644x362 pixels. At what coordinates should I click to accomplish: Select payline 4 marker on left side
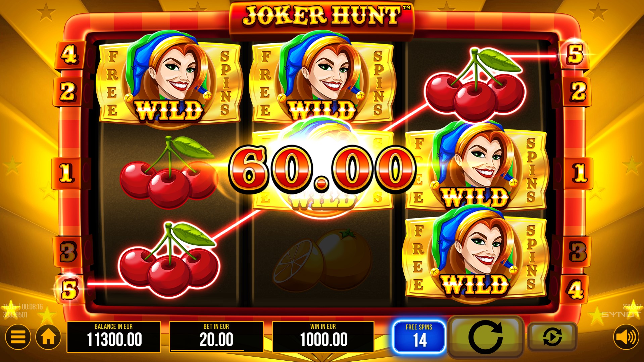[x=69, y=55]
